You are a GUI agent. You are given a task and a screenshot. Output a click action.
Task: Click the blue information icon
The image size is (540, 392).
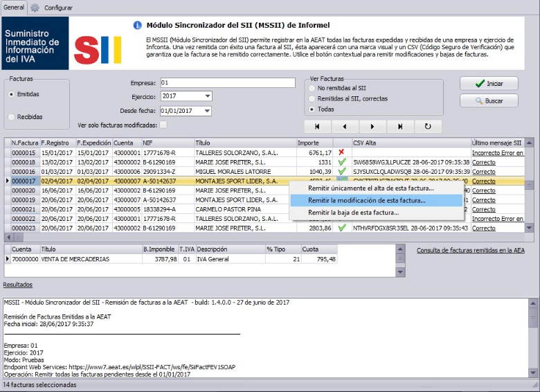[137, 26]
